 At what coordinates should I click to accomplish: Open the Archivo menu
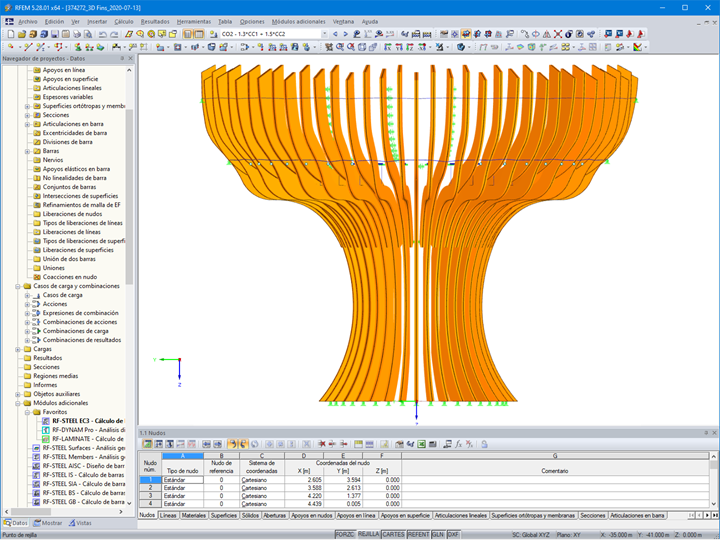tap(28, 22)
